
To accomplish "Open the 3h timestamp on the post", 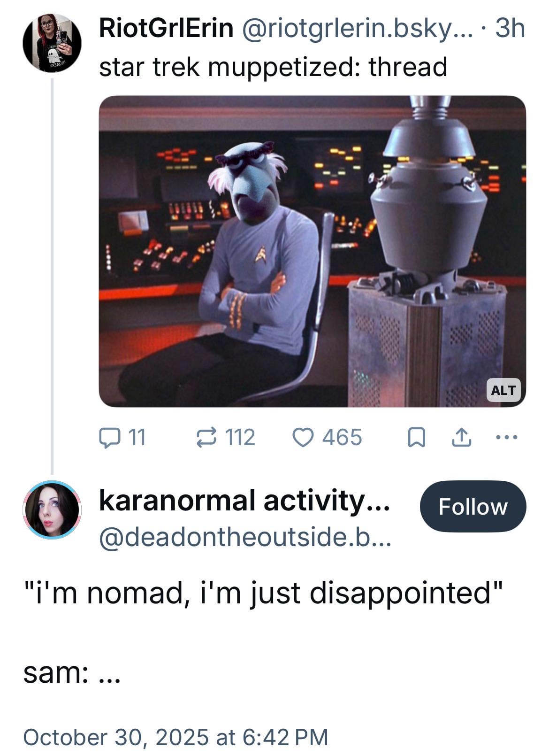I will coord(510,28).
